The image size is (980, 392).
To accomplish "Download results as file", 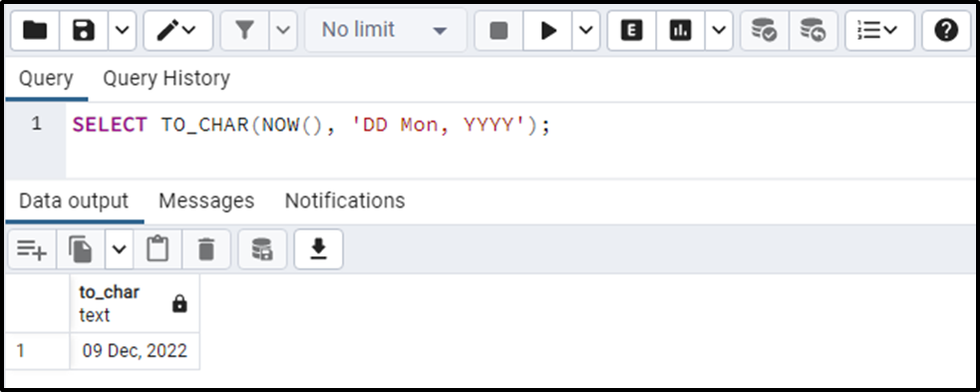I will (319, 249).
